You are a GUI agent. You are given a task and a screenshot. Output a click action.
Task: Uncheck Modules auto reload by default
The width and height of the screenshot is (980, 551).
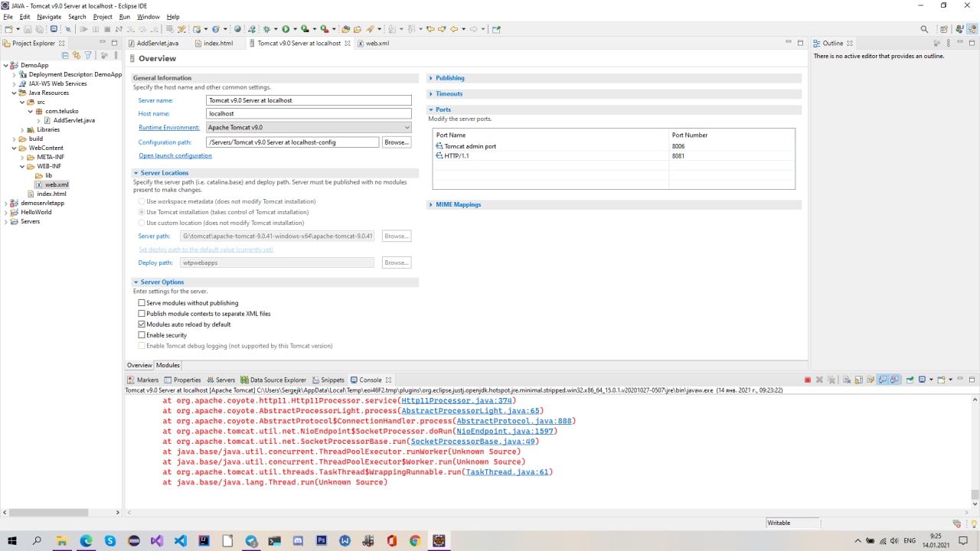click(142, 324)
